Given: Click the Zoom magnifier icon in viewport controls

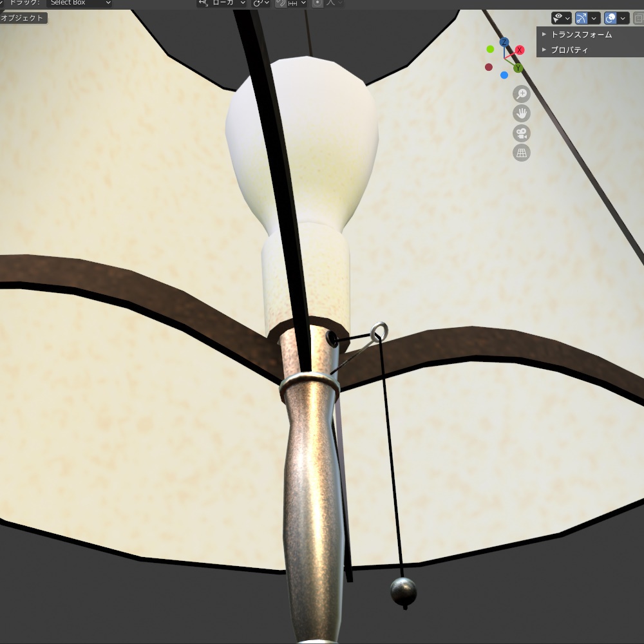Looking at the screenshot, I should (522, 94).
